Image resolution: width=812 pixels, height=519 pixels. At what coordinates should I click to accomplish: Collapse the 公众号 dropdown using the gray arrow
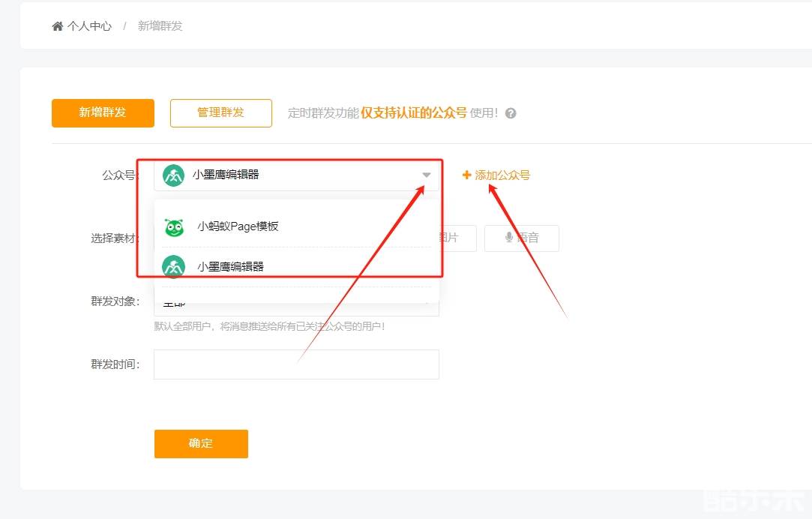(x=426, y=175)
